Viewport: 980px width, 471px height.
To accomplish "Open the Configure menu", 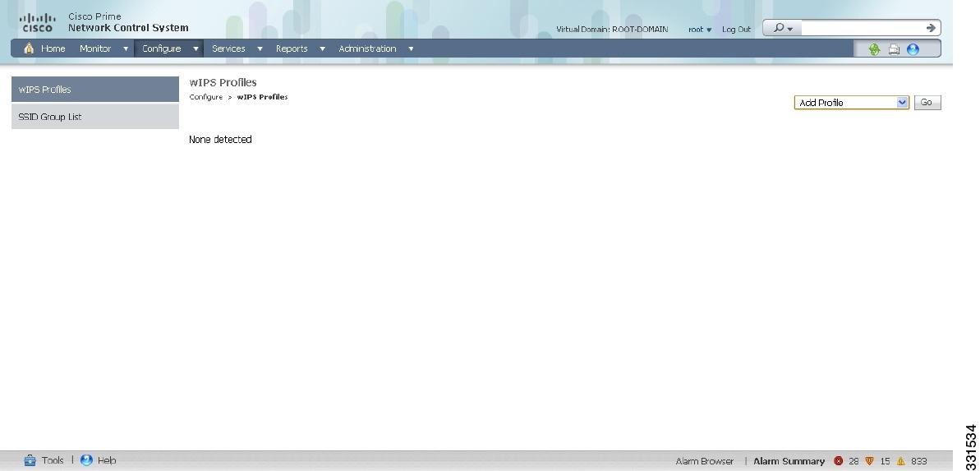I will pos(161,48).
